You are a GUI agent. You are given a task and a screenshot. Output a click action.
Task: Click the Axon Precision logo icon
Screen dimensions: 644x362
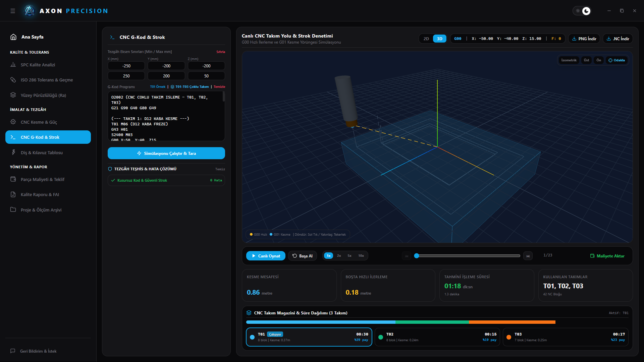(x=30, y=11)
